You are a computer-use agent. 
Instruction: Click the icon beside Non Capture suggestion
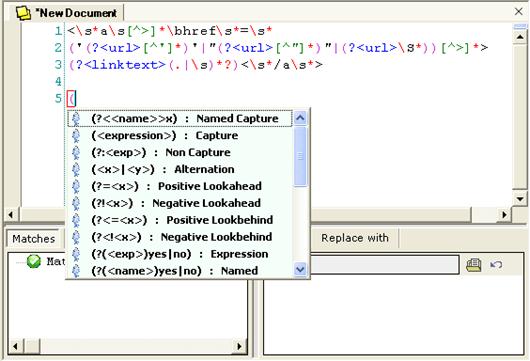[x=76, y=152]
